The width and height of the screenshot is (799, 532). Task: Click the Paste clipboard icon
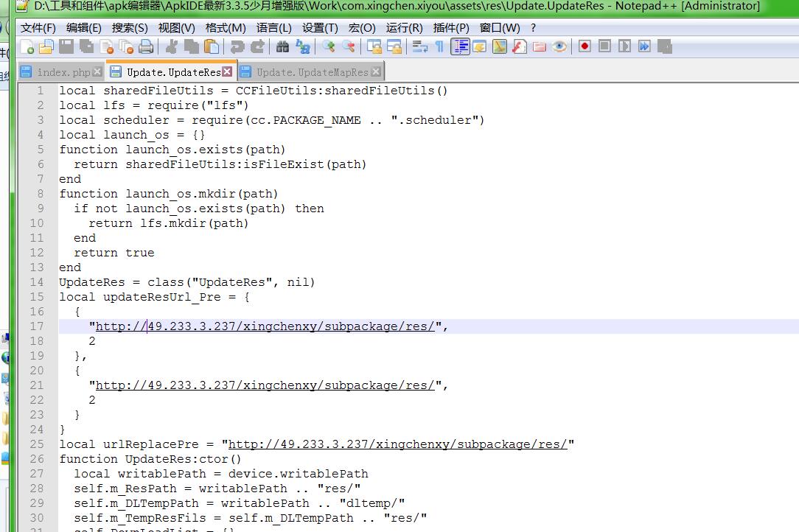(212, 47)
